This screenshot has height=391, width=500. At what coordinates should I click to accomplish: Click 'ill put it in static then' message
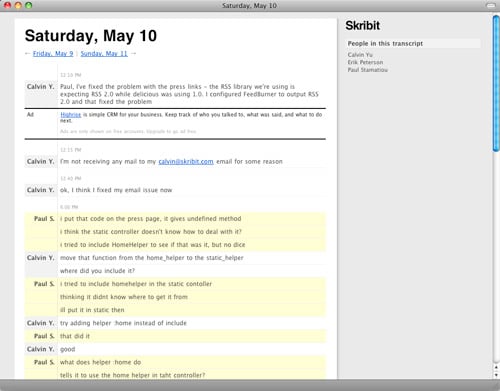click(92, 310)
